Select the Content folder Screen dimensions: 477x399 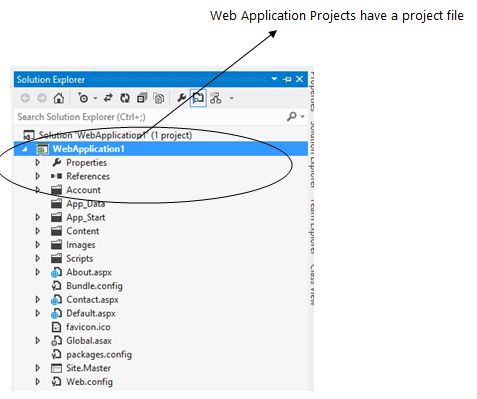tap(83, 231)
